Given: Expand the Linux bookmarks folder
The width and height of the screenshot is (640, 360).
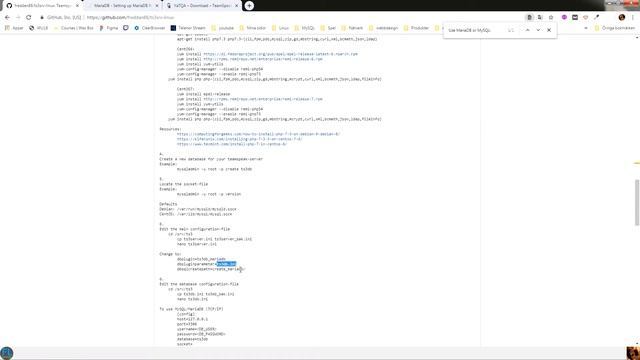Looking at the screenshot, I should coord(280,28).
